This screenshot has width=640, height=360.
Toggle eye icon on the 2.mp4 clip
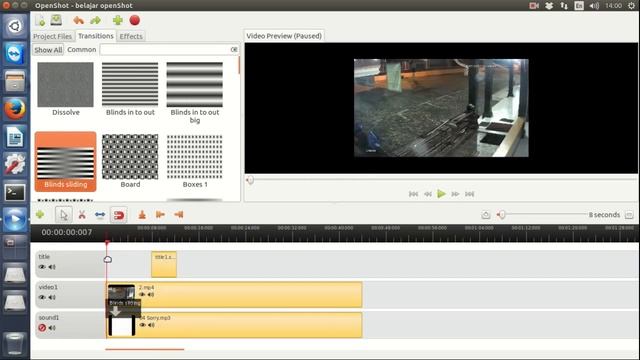pos(142,294)
